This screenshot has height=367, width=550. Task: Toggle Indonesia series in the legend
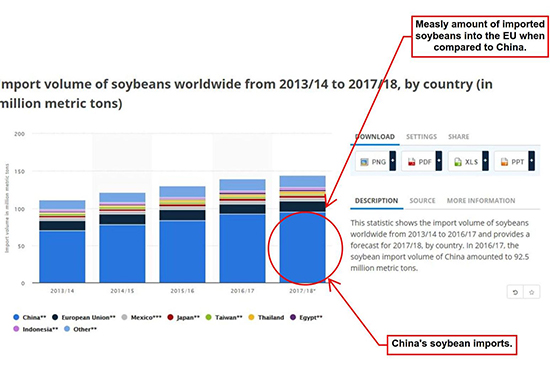[x=35, y=329]
